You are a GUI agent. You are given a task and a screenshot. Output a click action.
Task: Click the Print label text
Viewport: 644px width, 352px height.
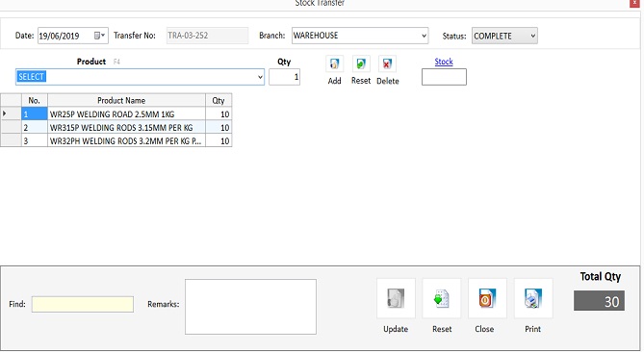tap(532, 329)
